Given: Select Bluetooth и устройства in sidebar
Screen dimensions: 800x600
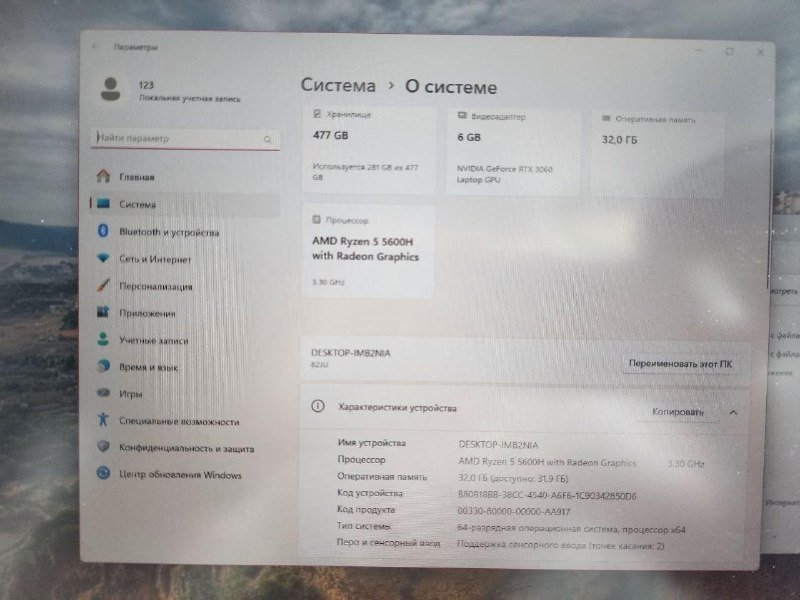Looking at the screenshot, I should [x=185, y=232].
